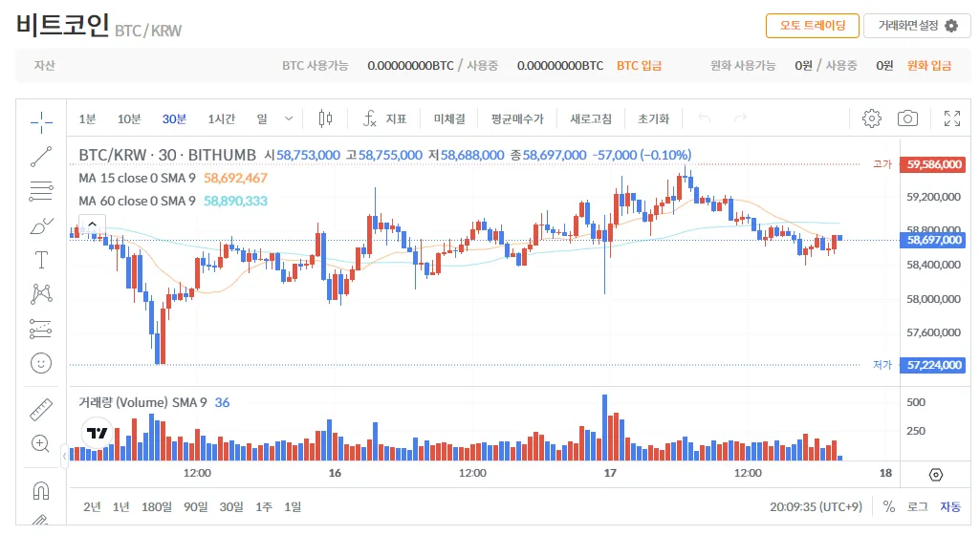Select the ruler measure tool
Image resolution: width=980 pixels, height=535 pixels.
pyautogui.click(x=41, y=410)
